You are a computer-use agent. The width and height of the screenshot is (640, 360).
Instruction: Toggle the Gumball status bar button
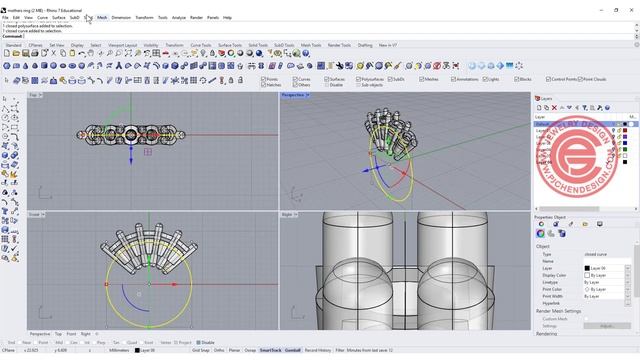point(292,350)
